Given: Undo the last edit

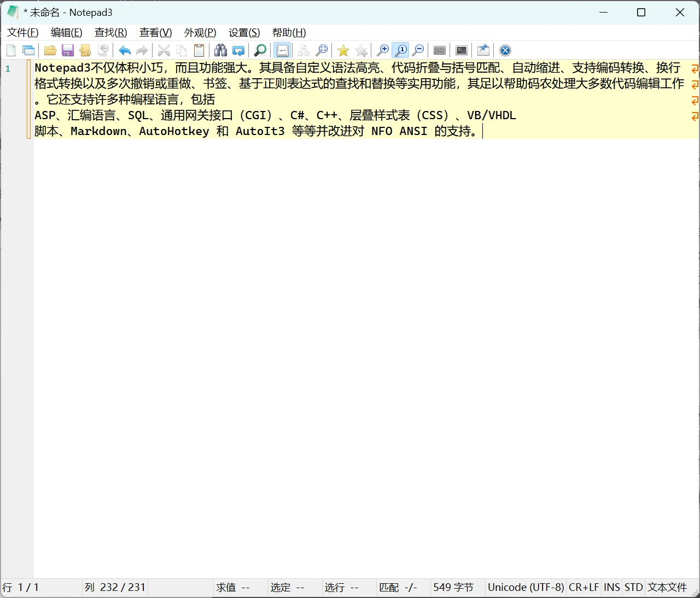Looking at the screenshot, I should (x=125, y=51).
